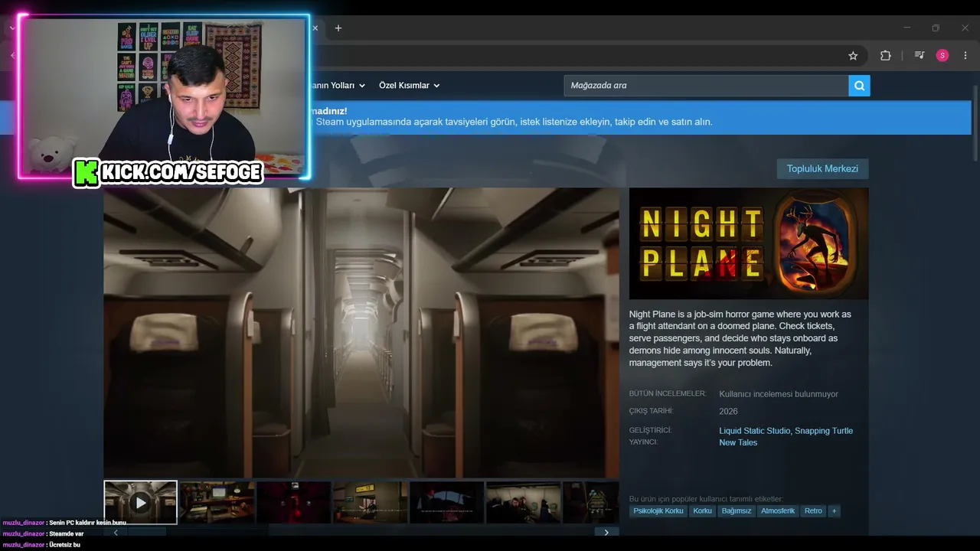Open the browser extensions puzzle icon
Image resolution: width=980 pixels, height=551 pixels.
coord(885,56)
